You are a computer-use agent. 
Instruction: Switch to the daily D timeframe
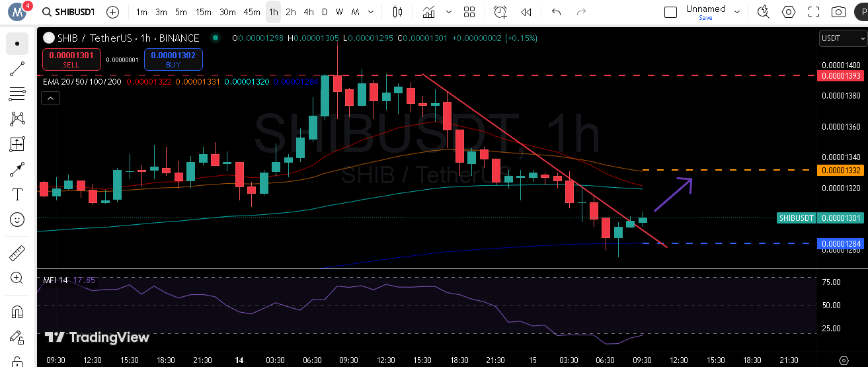pyautogui.click(x=325, y=12)
